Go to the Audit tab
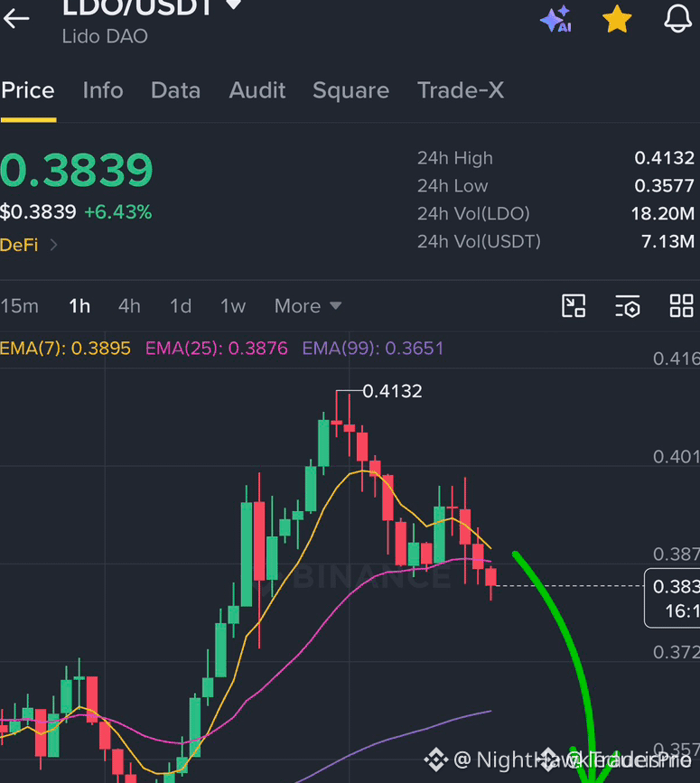This screenshot has height=783, width=700. 257,90
